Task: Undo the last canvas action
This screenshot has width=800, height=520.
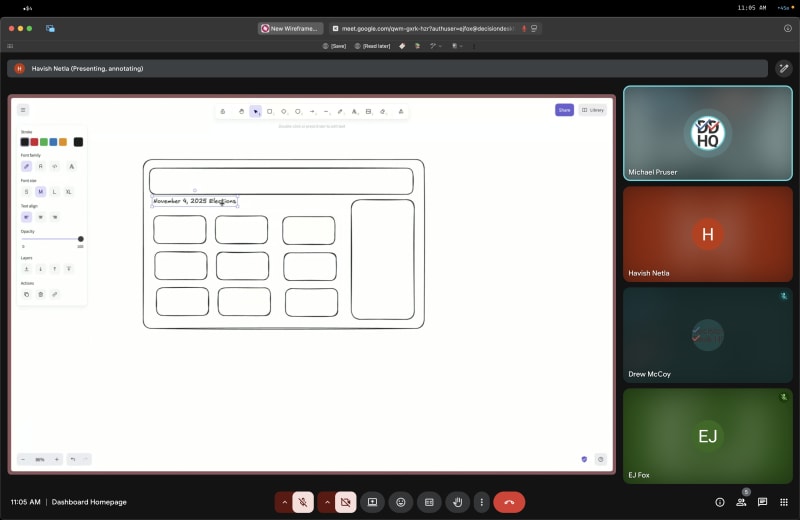Action: click(x=73, y=459)
